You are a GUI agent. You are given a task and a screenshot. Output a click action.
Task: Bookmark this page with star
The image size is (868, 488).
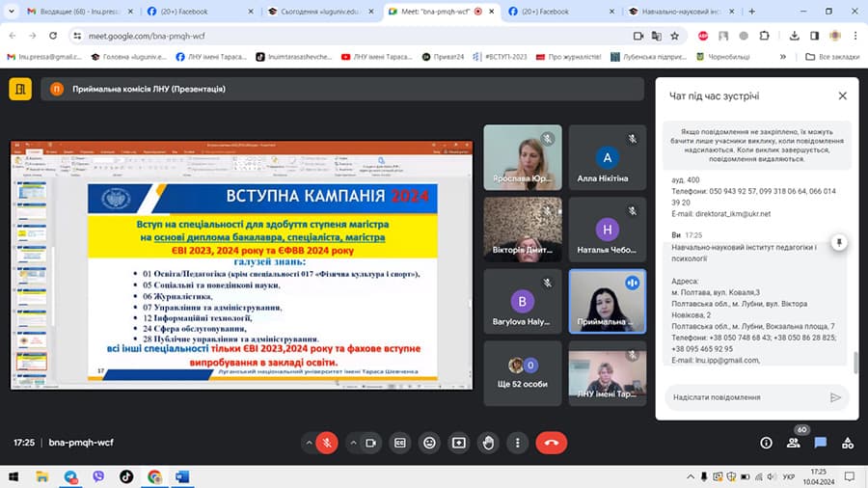pyautogui.click(x=674, y=36)
